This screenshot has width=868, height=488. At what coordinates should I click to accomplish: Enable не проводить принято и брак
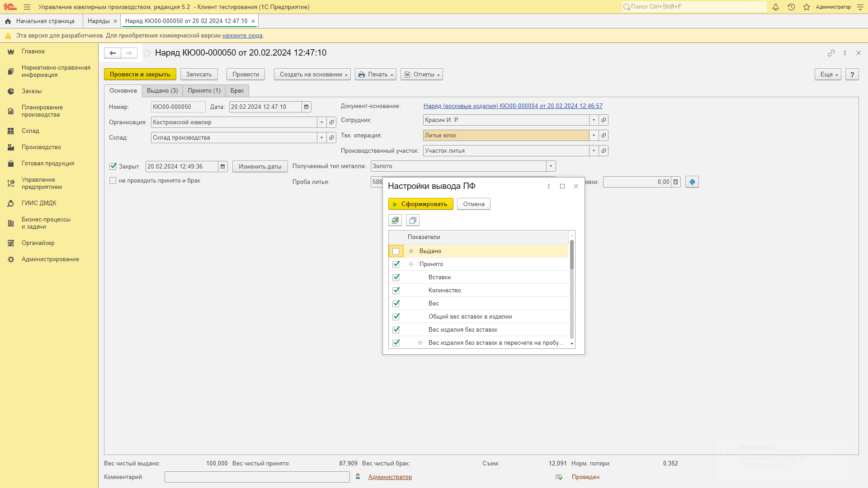pos(113,181)
